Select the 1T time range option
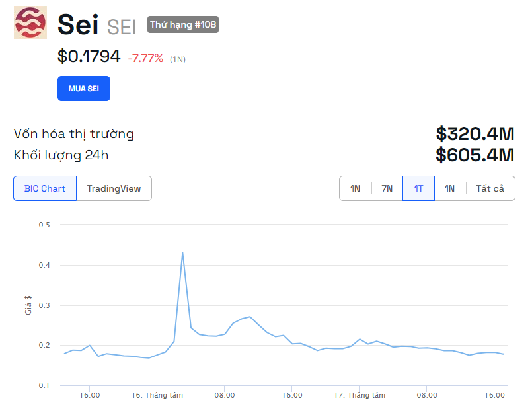Viewport: 532px width, 413px height. pos(418,188)
